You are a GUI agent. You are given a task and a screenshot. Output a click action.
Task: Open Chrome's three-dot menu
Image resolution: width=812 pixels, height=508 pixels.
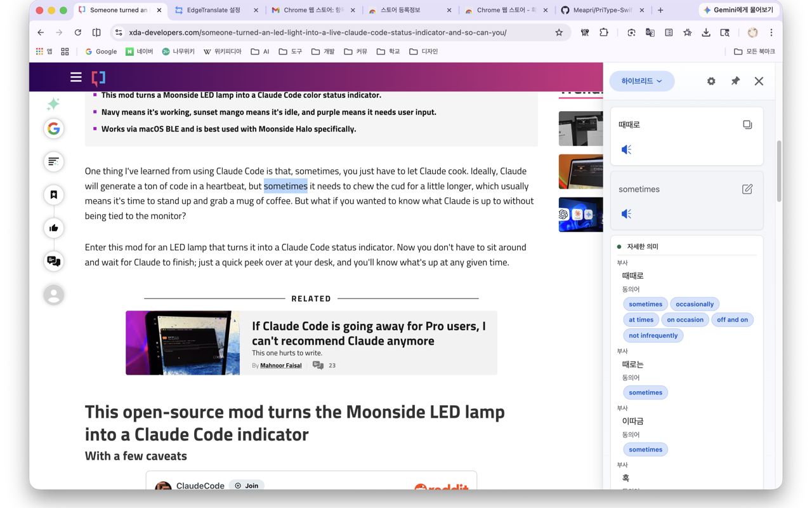coord(771,32)
